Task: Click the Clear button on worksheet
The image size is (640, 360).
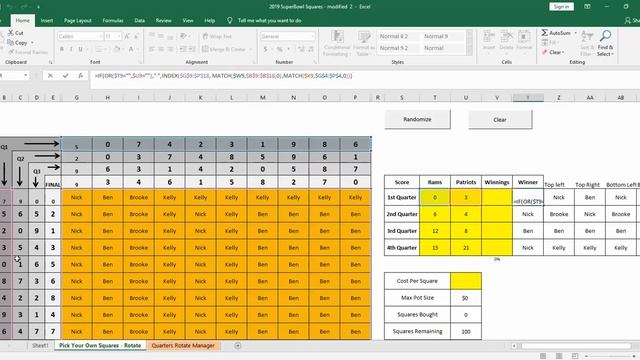Action: (x=500, y=120)
